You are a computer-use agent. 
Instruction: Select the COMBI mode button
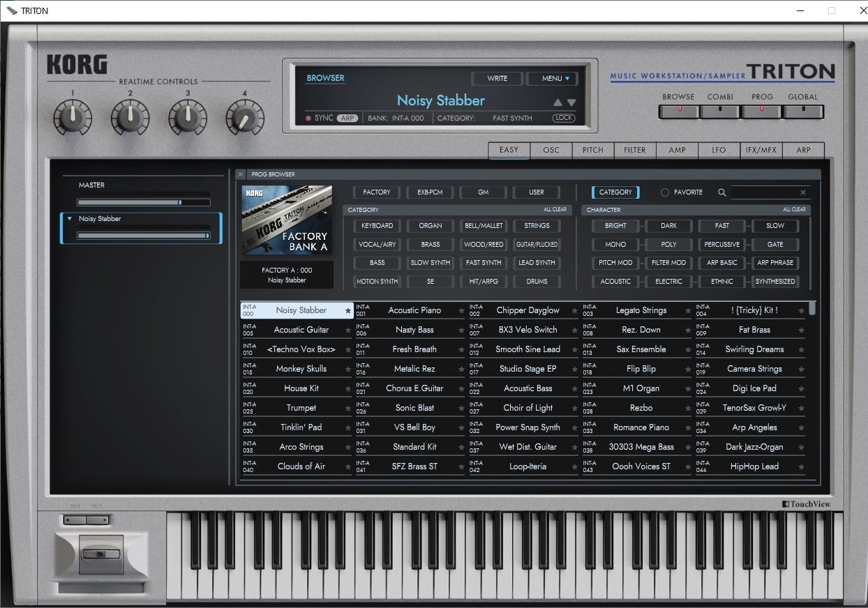(720, 111)
